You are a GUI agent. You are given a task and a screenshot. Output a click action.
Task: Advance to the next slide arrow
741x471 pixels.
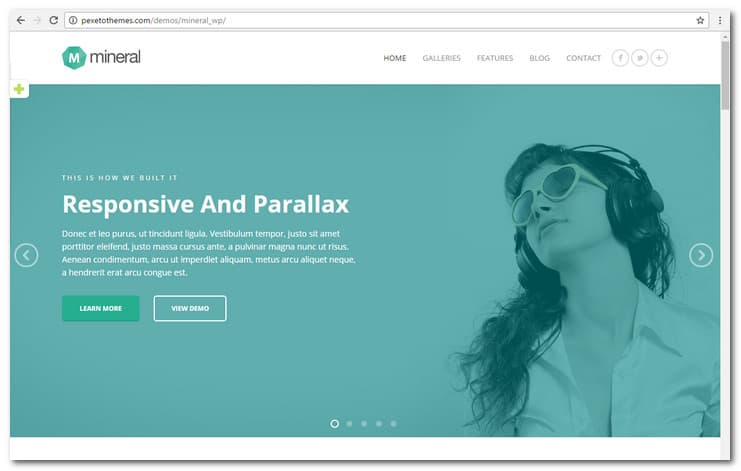(x=701, y=256)
